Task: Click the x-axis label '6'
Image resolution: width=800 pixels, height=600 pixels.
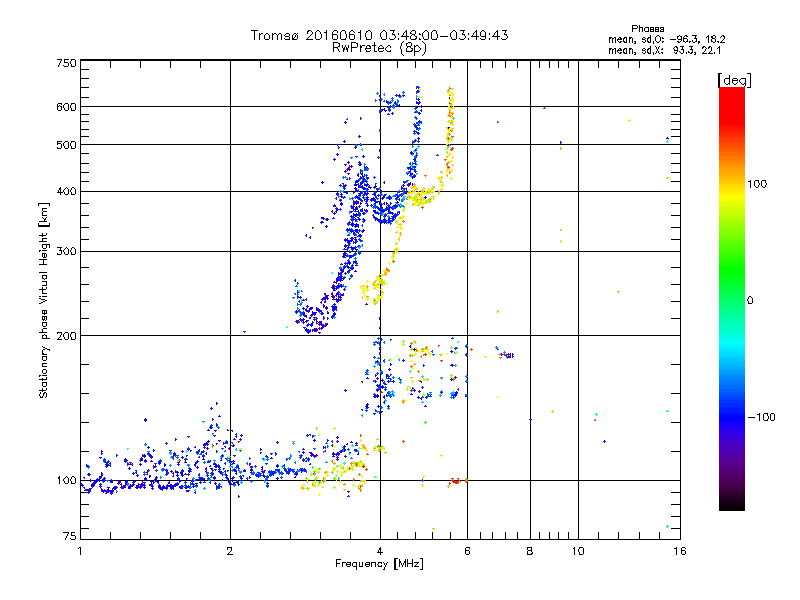Action: coord(467,551)
